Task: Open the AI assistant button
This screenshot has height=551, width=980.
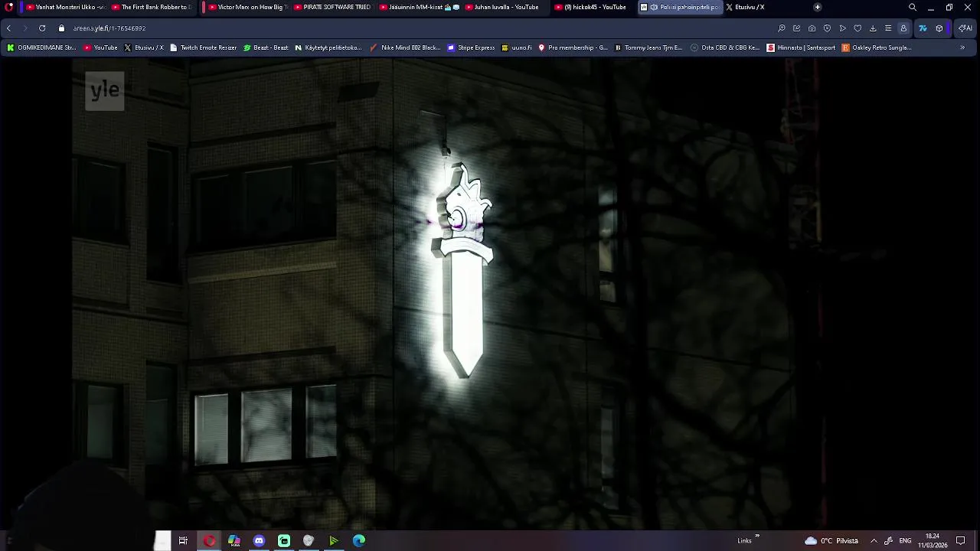Action: tap(965, 28)
